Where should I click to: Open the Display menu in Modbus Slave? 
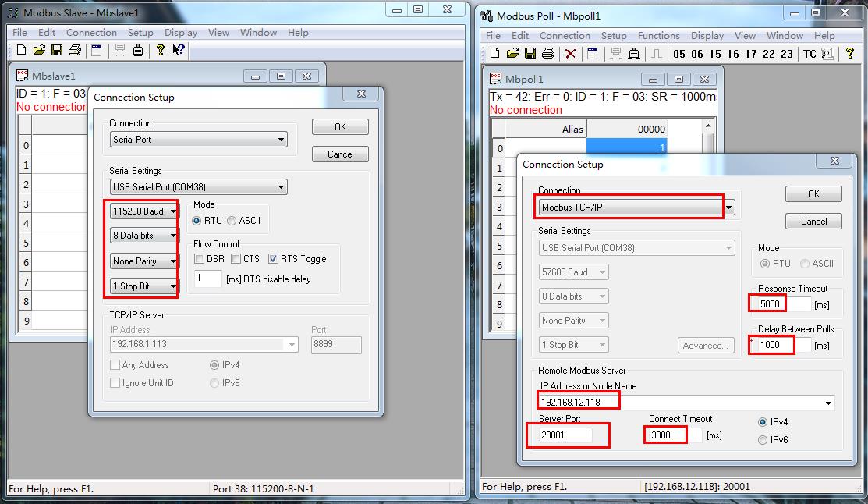[x=181, y=33]
